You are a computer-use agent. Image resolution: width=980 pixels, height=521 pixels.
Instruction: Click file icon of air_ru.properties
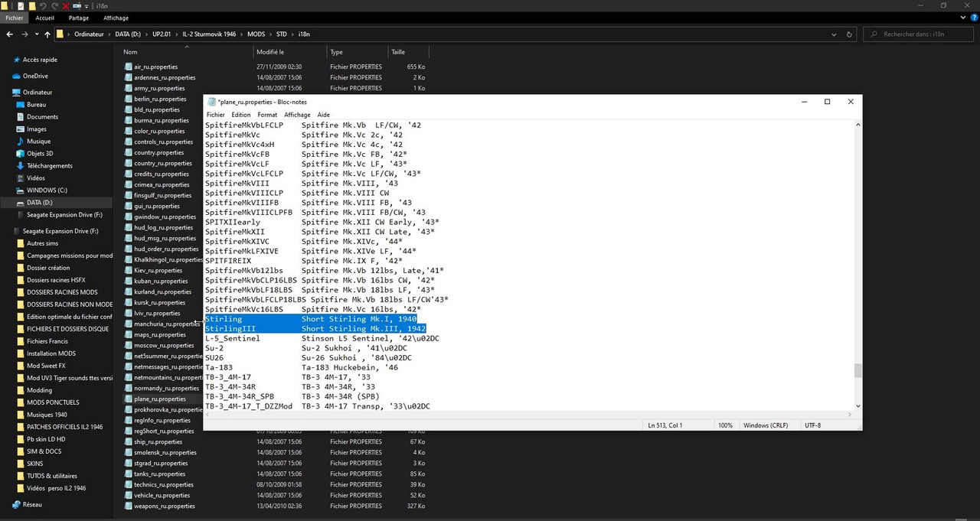pyautogui.click(x=128, y=67)
